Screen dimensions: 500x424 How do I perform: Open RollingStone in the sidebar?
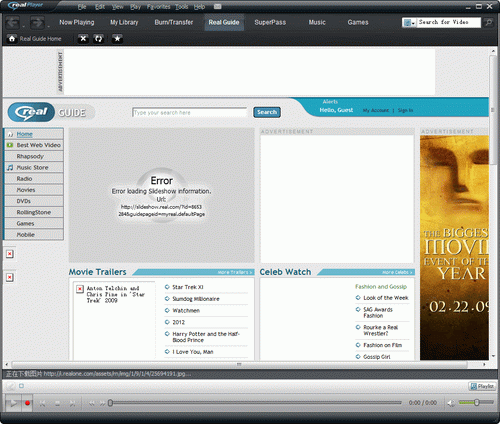click(x=34, y=212)
